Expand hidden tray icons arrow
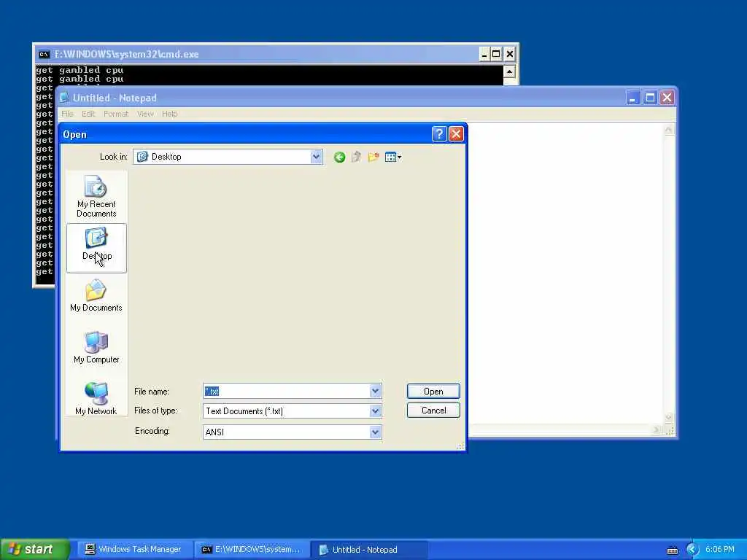Viewport: 747px width, 560px height. 692,550
